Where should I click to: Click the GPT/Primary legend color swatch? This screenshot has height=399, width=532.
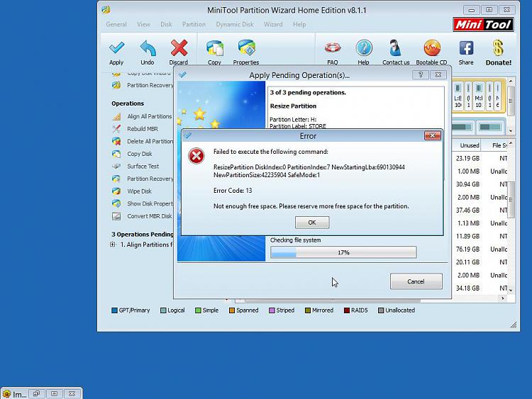(114, 310)
